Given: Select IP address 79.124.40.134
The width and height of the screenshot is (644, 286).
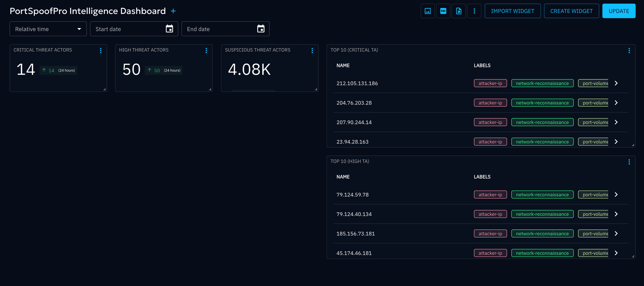Looking at the screenshot, I should [354, 214].
